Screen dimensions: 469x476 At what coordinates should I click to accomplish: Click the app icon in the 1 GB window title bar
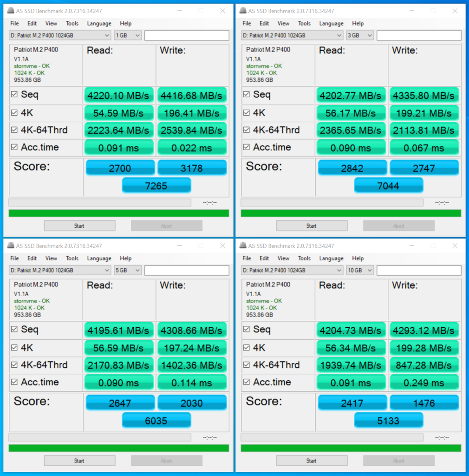pos(10,11)
